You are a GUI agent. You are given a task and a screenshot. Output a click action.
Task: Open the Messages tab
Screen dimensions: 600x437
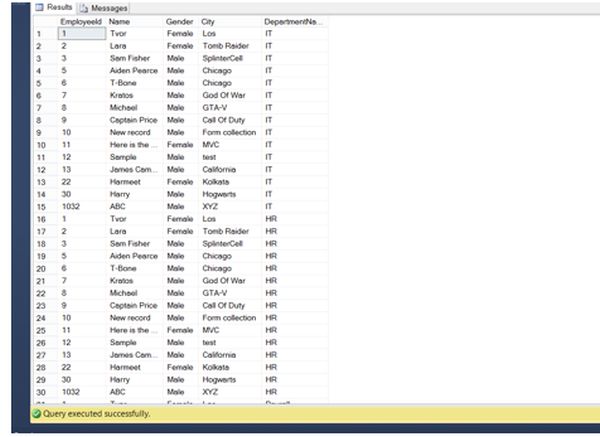104,8
